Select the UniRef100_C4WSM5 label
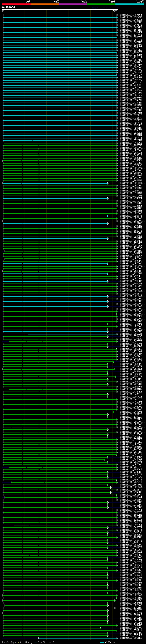Image resolution: width=146 pixels, height=644 pixels. (x=131, y=331)
